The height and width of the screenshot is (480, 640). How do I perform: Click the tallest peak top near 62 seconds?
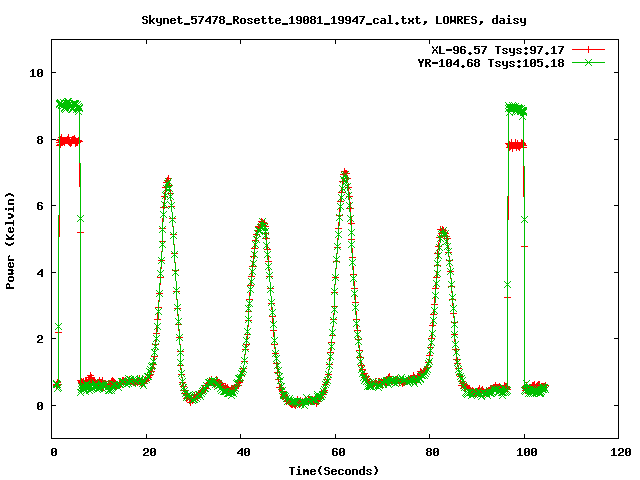345,173
